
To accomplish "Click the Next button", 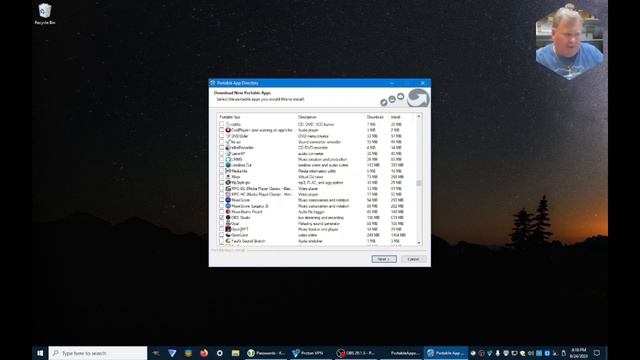I will 384,259.
